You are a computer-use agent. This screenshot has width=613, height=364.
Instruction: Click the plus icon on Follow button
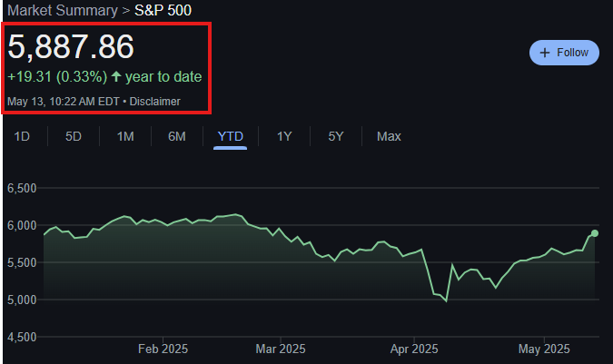(x=545, y=53)
